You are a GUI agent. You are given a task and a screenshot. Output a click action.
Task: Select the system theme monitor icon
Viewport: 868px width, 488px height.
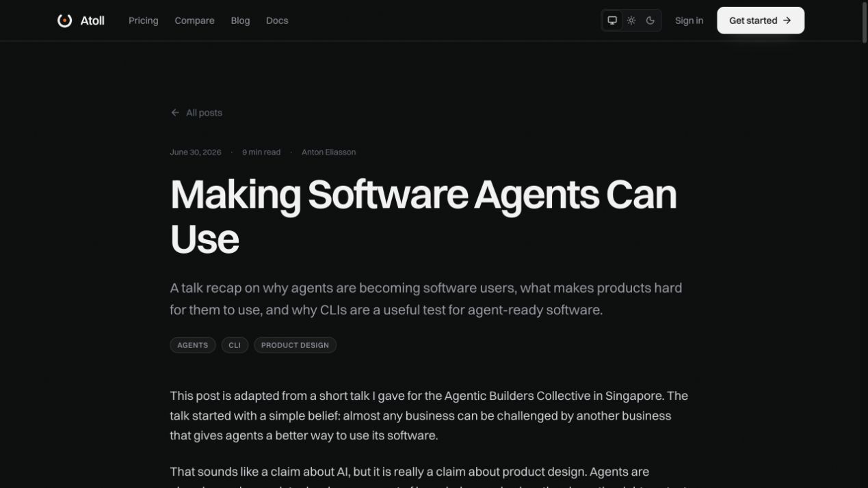click(x=612, y=21)
